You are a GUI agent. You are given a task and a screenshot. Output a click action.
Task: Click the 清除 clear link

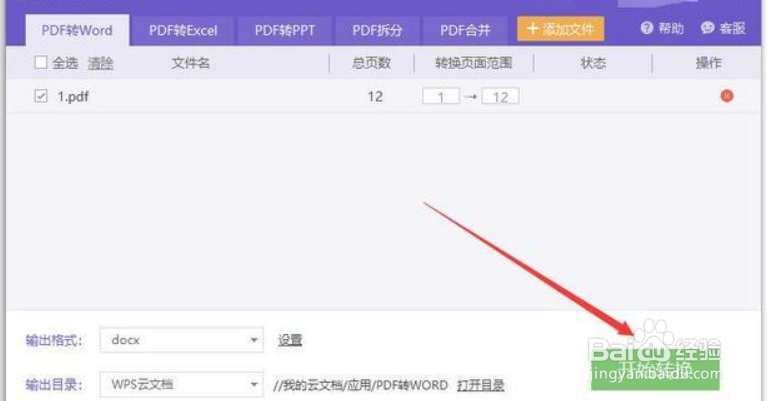[100, 63]
